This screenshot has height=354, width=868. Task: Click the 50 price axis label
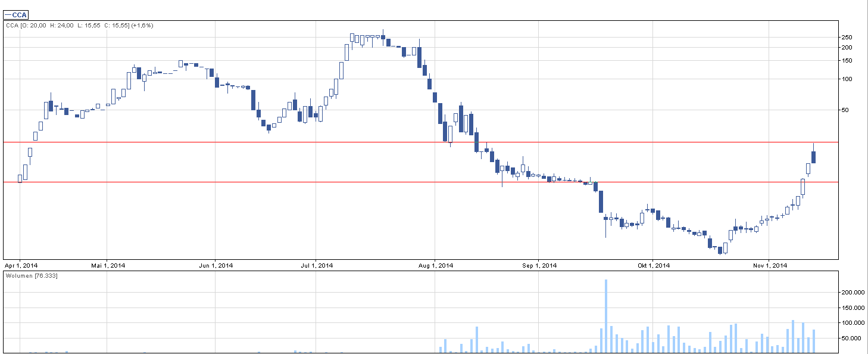pyautogui.click(x=845, y=110)
